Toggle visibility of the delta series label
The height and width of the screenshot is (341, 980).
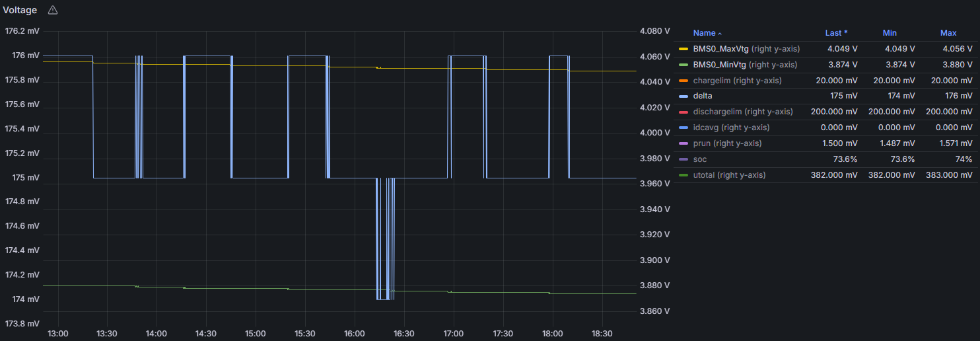pyautogui.click(x=702, y=96)
